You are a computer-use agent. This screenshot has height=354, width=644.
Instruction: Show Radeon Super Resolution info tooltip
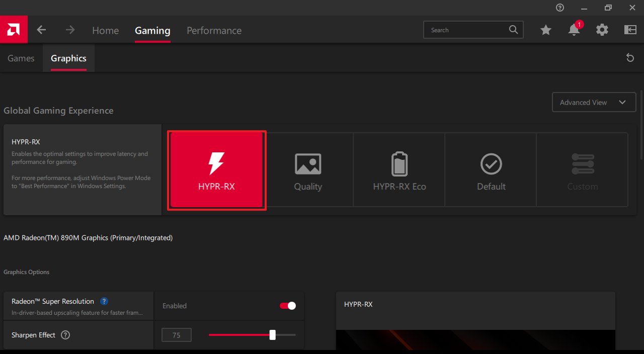tap(104, 301)
